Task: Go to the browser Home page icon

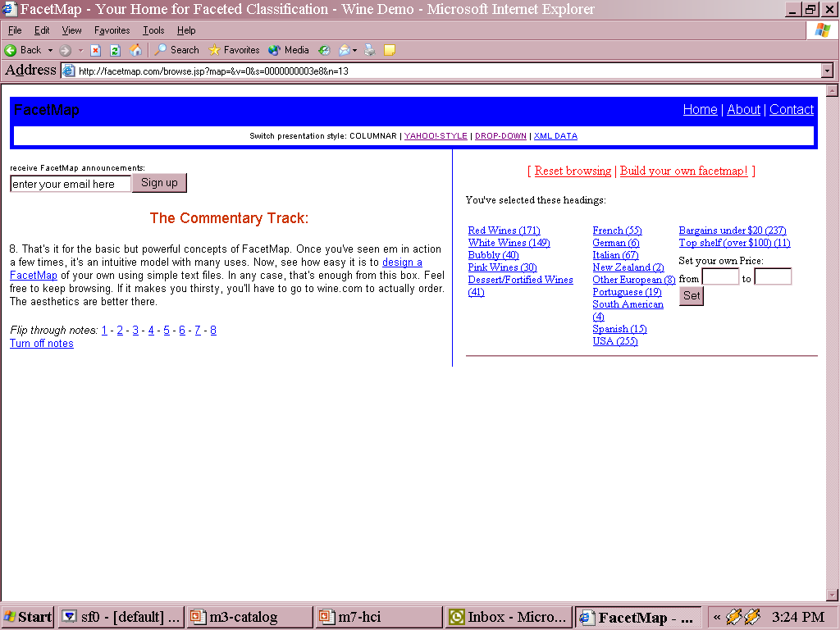Action: (135, 50)
